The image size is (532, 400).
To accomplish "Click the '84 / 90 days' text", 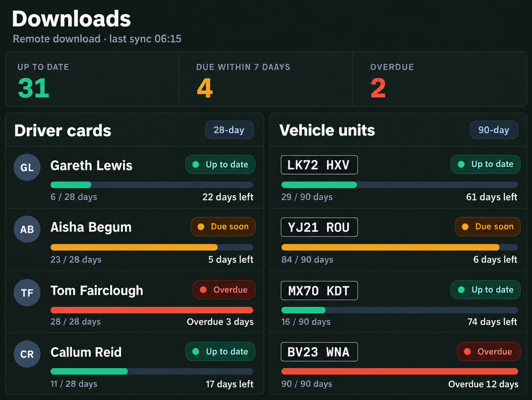I will (x=307, y=260).
